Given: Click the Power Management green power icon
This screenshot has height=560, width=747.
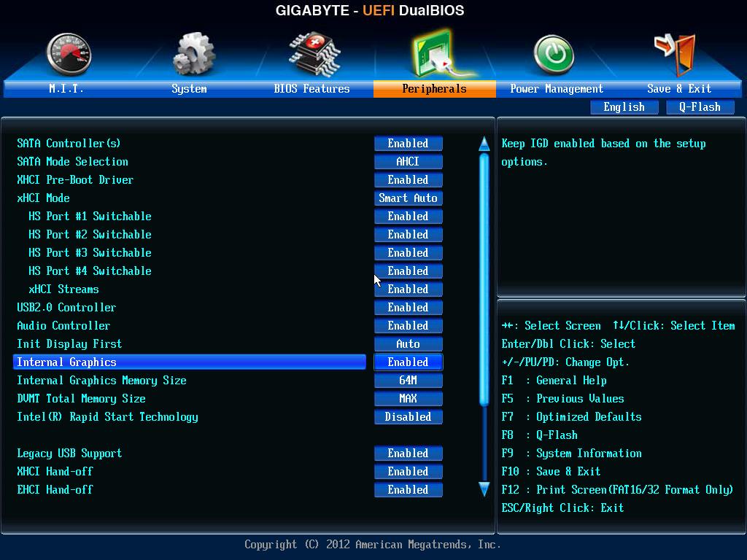Looking at the screenshot, I should [554, 55].
